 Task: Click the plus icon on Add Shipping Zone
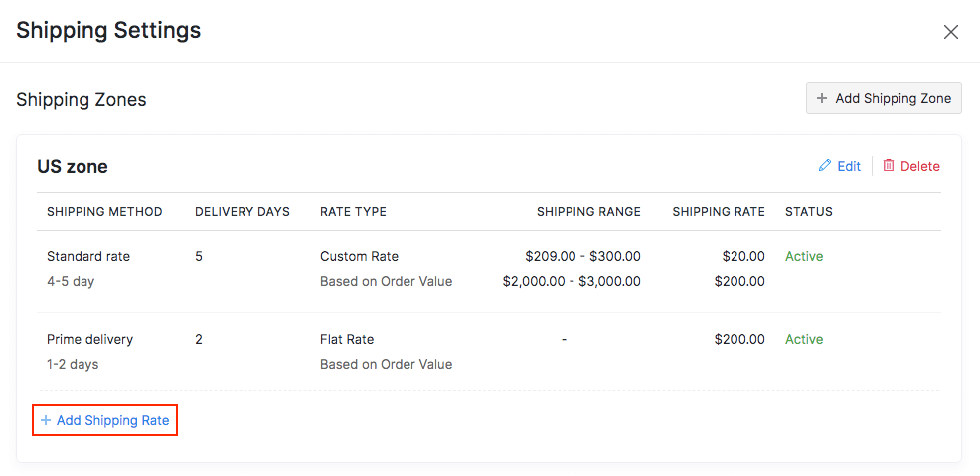(822, 98)
